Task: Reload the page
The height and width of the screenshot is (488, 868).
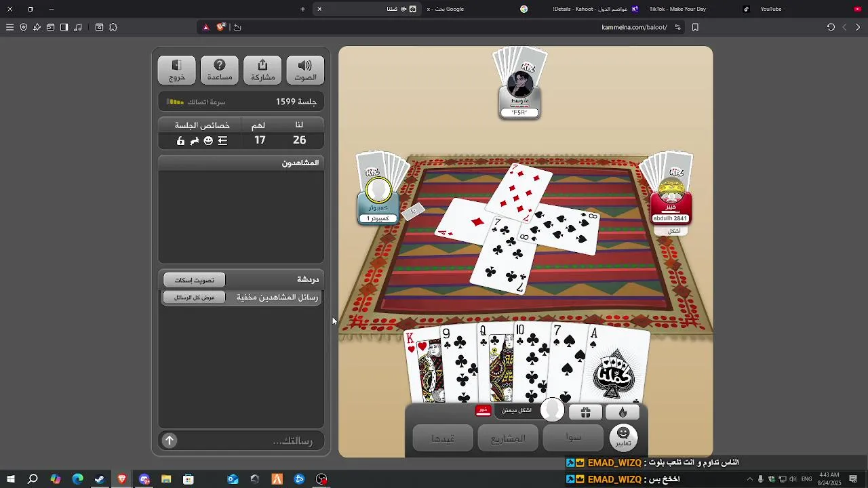Action: pos(831,27)
